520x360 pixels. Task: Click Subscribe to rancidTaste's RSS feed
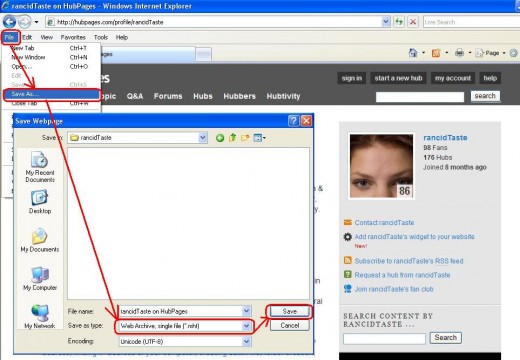point(409,261)
